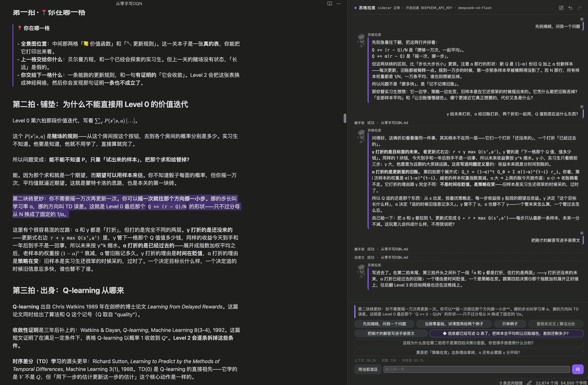Screen dimensions: 588x385
Task: Click the inline code Q += (r - Q)/N
Action: [167, 206]
